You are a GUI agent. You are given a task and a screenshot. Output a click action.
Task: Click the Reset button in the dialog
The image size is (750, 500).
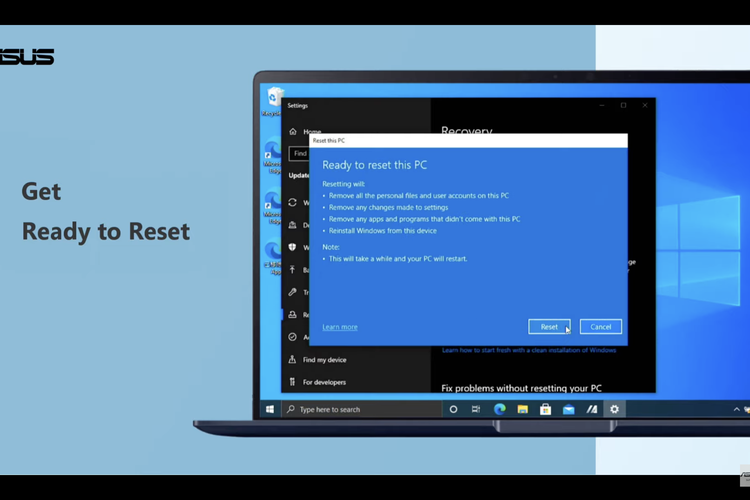click(549, 327)
